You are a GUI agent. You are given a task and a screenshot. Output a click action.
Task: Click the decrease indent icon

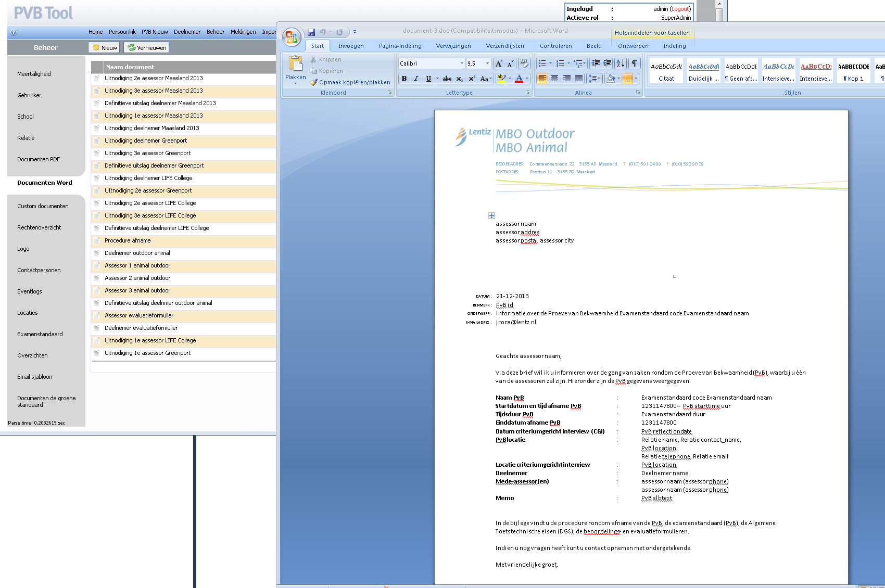(596, 63)
